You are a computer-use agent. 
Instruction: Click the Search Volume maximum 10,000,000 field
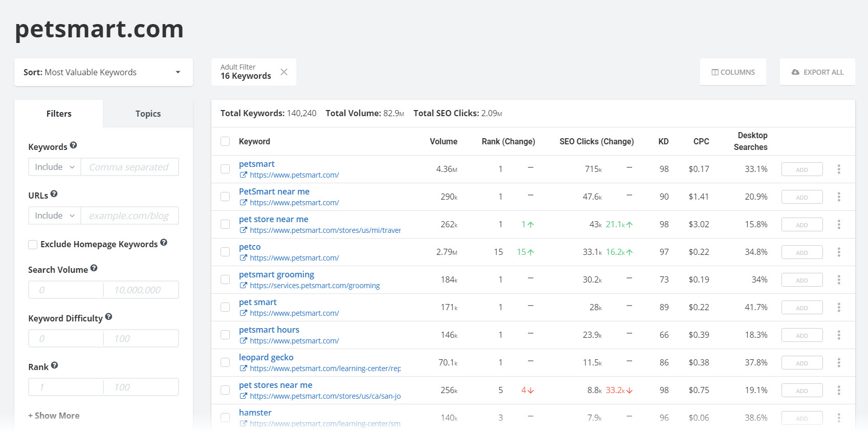(x=141, y=290)
